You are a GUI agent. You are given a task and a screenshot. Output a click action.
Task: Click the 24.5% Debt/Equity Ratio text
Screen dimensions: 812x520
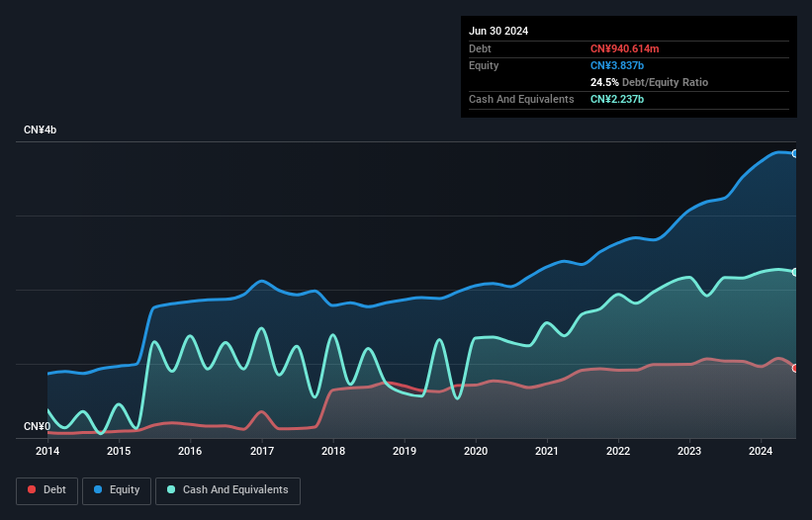(x=649, y=82)
